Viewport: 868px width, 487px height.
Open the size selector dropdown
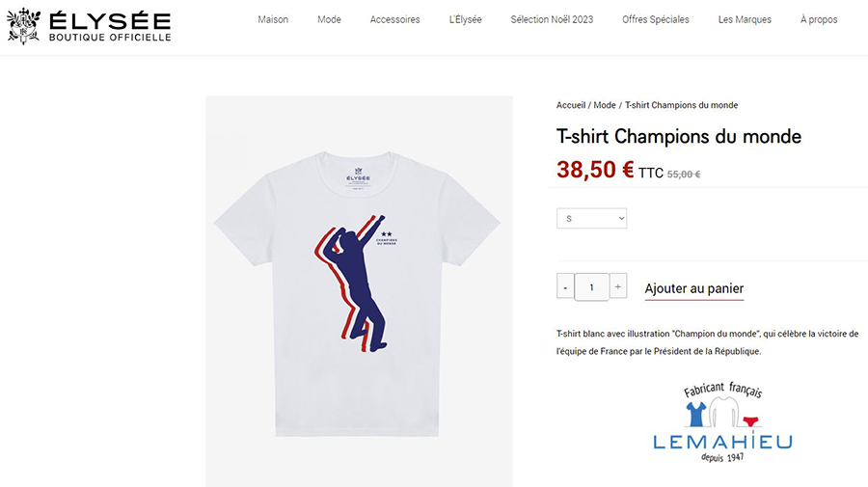591,219
